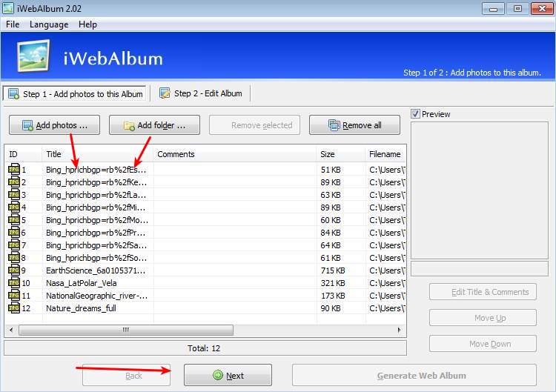
Task: Open the Help menu
Action: click(87, 24)
